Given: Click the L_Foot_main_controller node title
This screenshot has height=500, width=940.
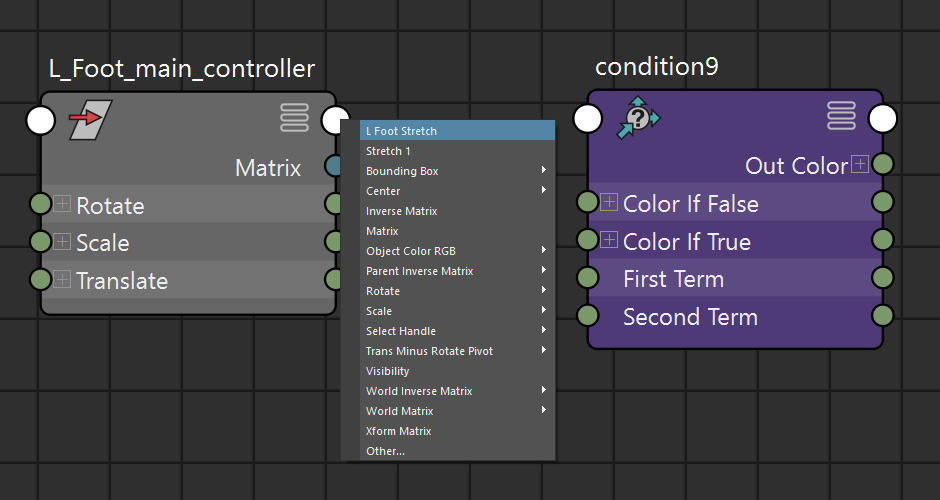Looking at the screenshot, I should click(x=182, y=69).
